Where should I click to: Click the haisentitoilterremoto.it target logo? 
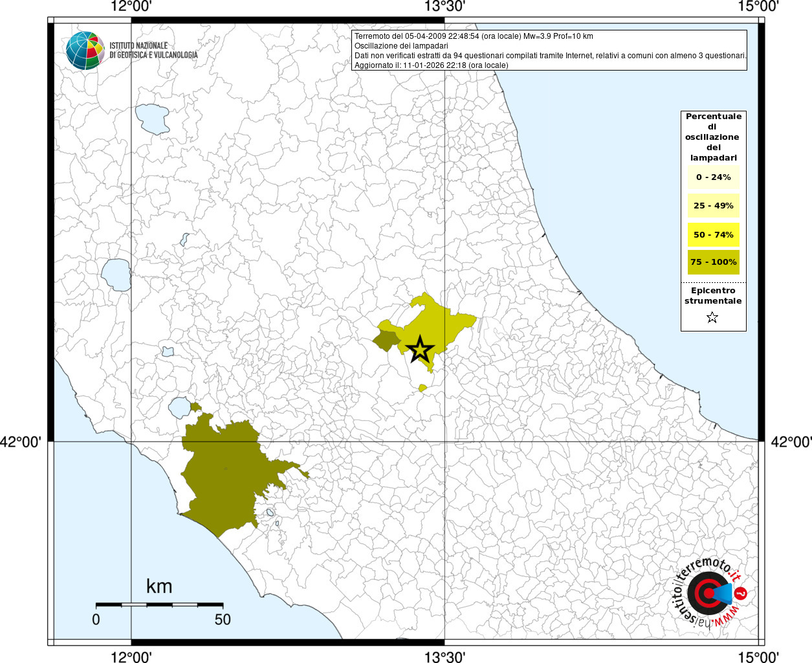pos(710,594)
